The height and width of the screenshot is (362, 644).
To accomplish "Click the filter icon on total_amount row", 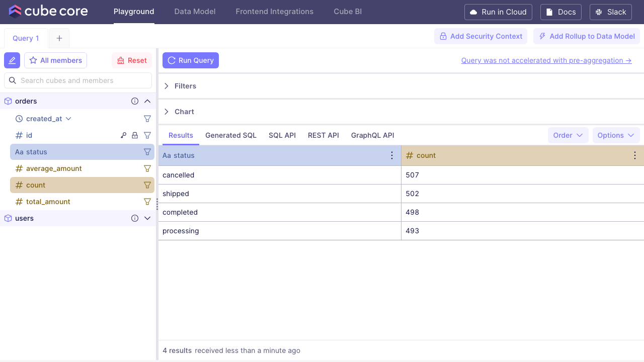I will click(x=147, y=202).
